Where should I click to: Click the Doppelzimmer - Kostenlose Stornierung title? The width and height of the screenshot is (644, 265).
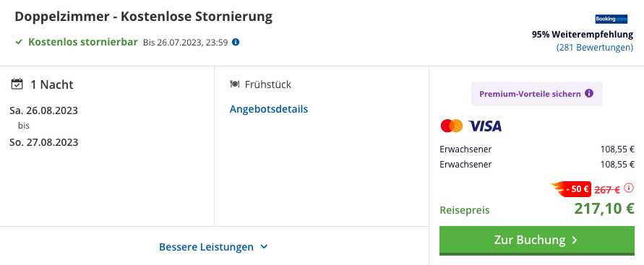click(144, 17)
